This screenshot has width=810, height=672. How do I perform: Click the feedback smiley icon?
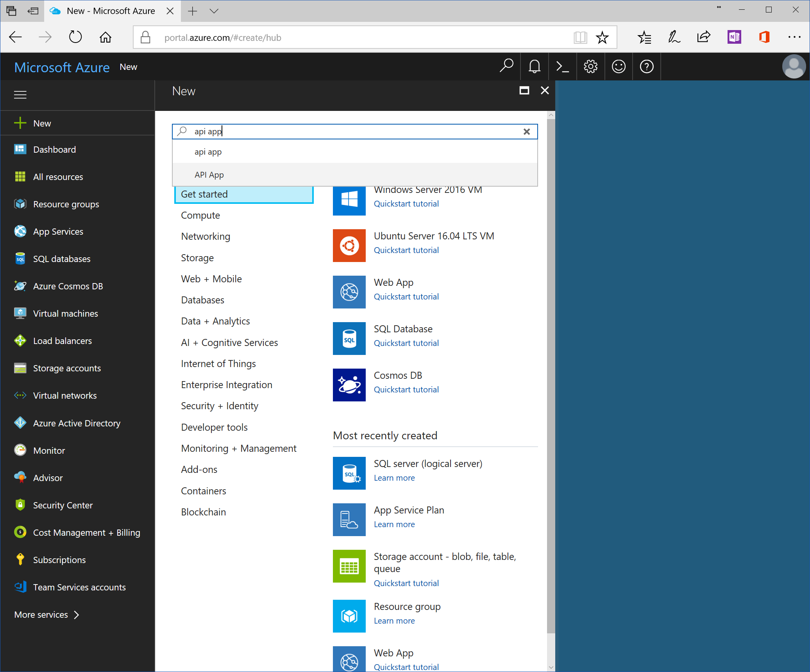[x=619, y=67]
